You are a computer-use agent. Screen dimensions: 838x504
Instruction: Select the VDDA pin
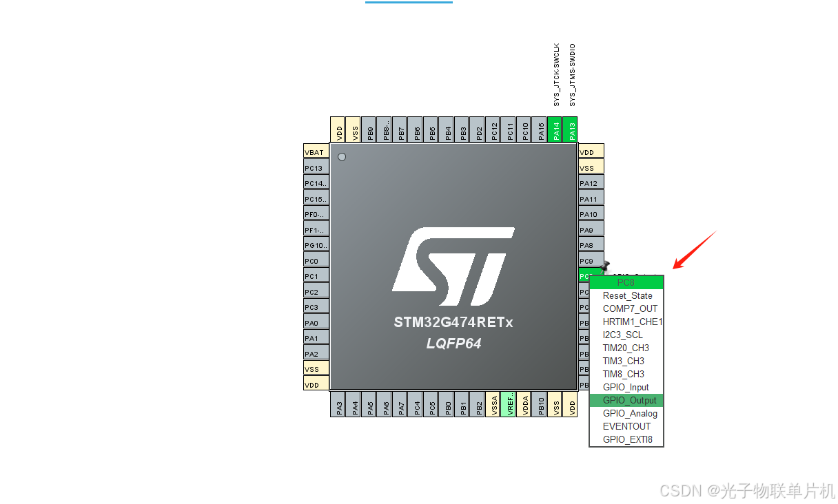coord(524,404)
